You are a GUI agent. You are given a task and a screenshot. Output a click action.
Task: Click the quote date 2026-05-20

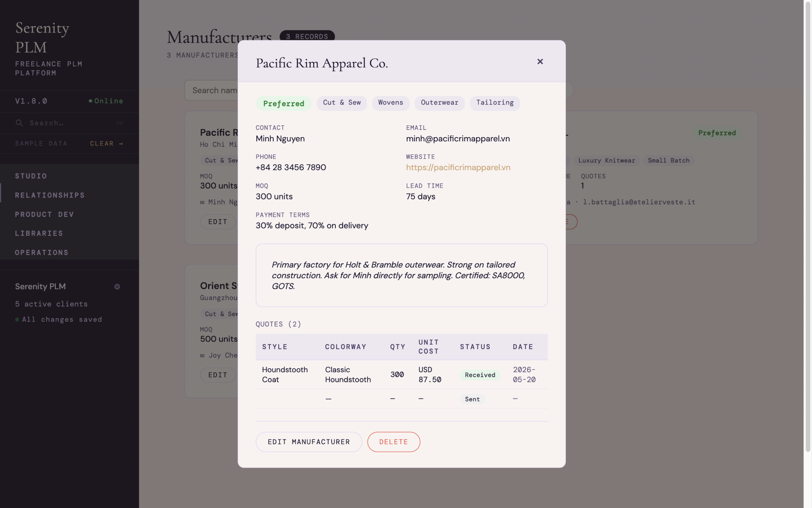(x=524, y=375)
